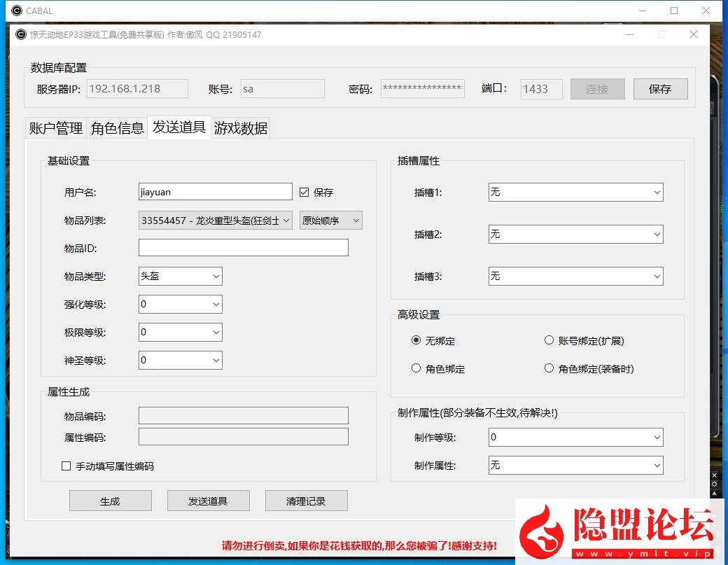Click the 保存 button in database config
728x565 pixels.
(660, 89)
